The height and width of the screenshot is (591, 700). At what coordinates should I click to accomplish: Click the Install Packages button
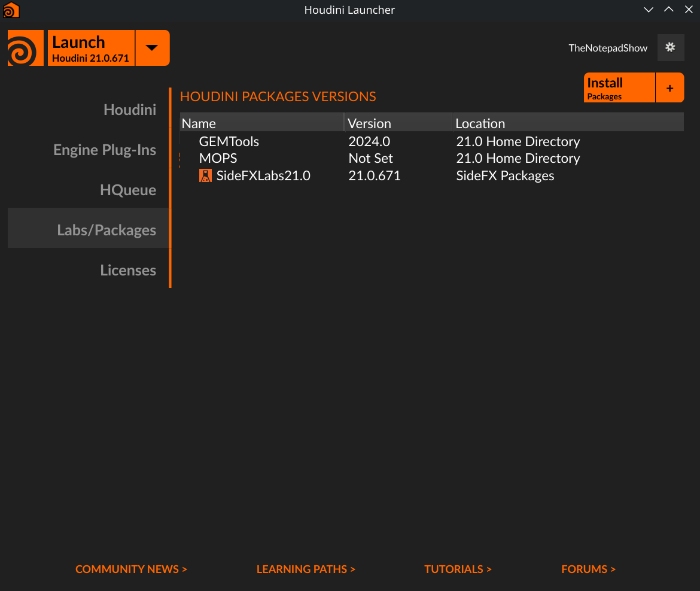619,87
